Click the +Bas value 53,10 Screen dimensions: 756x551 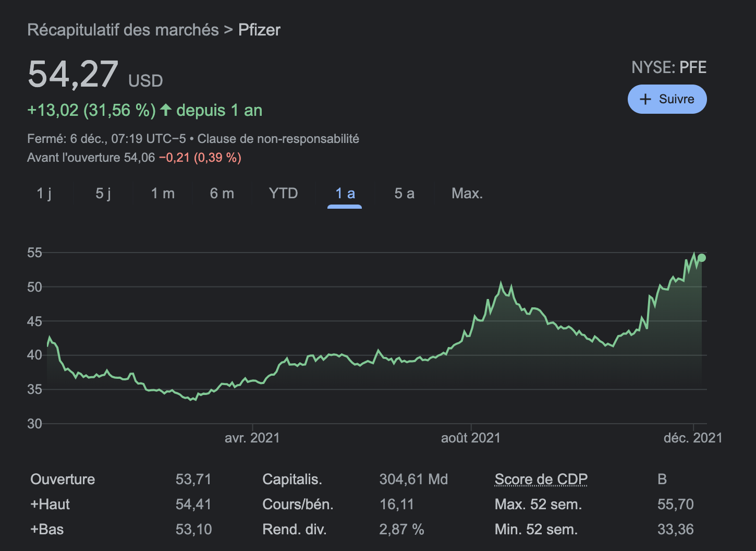(193, 529)
